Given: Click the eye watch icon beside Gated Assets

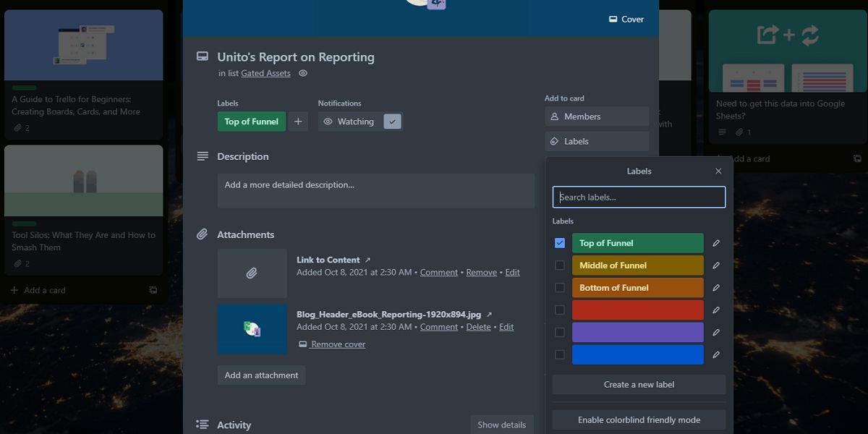Looking at the screenshot, I should coord(303,73).
